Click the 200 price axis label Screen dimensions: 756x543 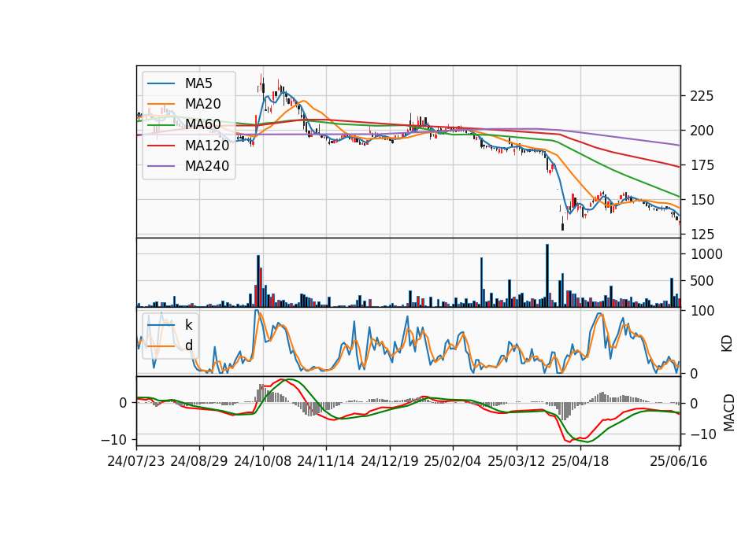point(702,131)
